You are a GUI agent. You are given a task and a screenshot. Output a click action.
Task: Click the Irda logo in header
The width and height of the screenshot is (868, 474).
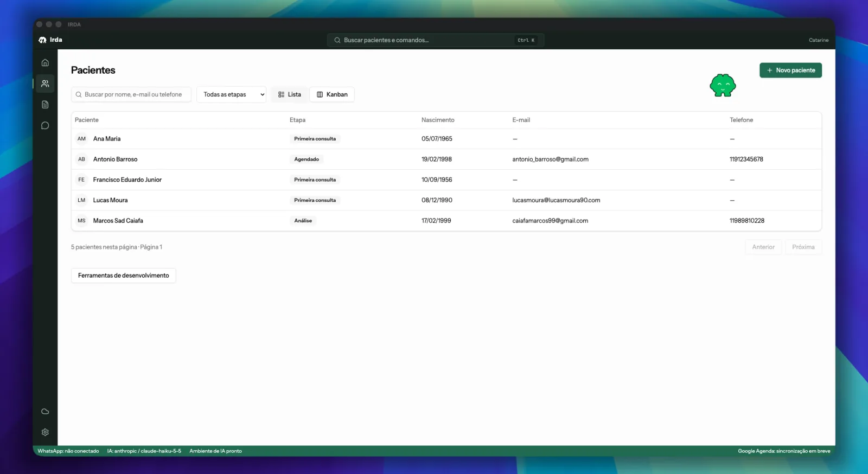point(50,40)
